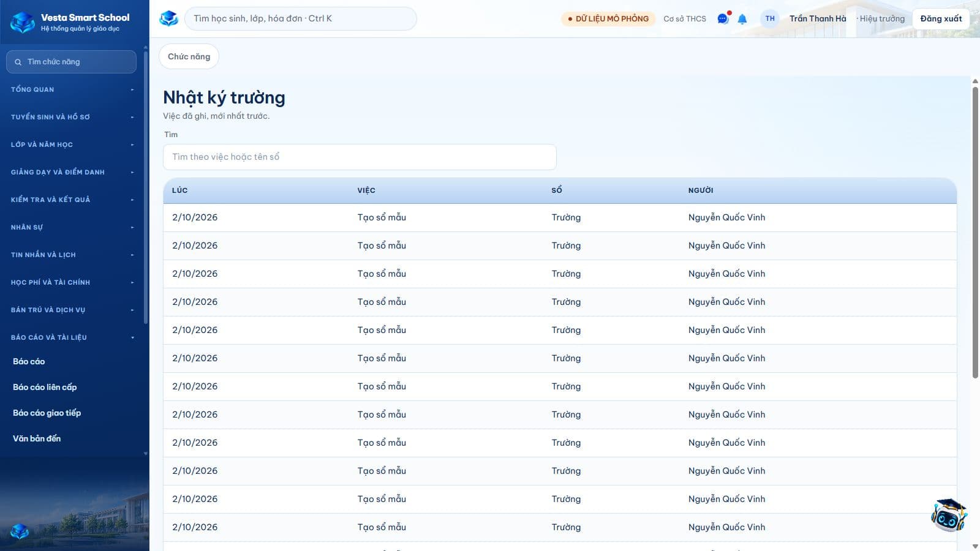The height and width of the screenshot is (551, 980).
Task: Focus the global student search field
Action: (x=301, y=18)
